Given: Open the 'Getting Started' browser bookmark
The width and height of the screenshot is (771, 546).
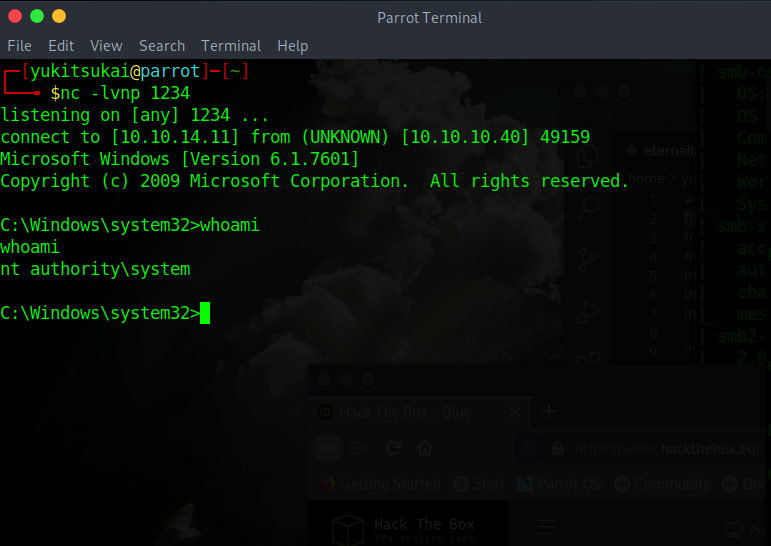Looking at the screenshot, I should (x=381, y=484).
